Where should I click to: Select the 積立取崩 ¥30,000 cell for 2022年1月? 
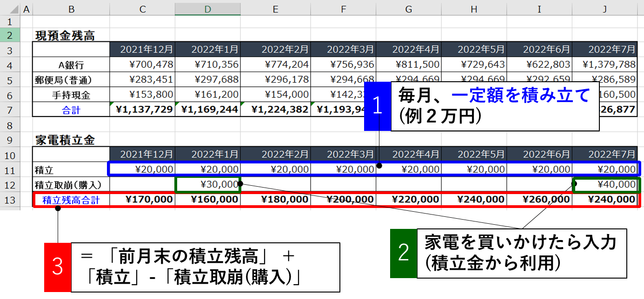[207, 184]
